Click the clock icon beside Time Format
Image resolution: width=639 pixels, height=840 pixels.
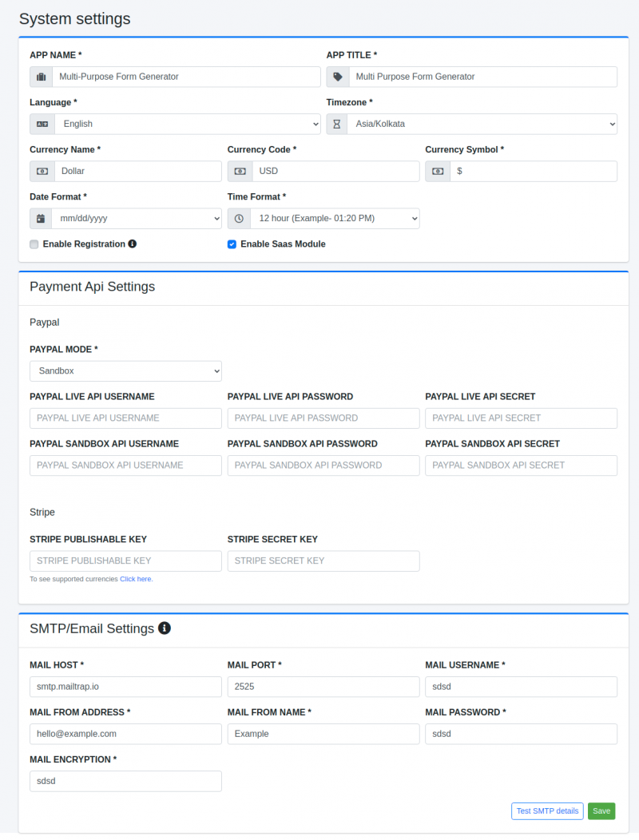[x=239, y=219]
